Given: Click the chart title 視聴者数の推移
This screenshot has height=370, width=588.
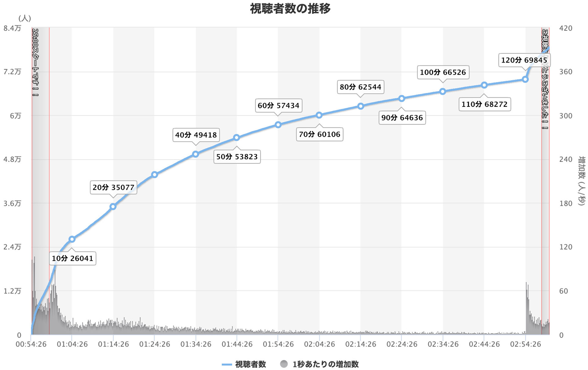Looking at the screenshot, I should click(x=290, y=9).
